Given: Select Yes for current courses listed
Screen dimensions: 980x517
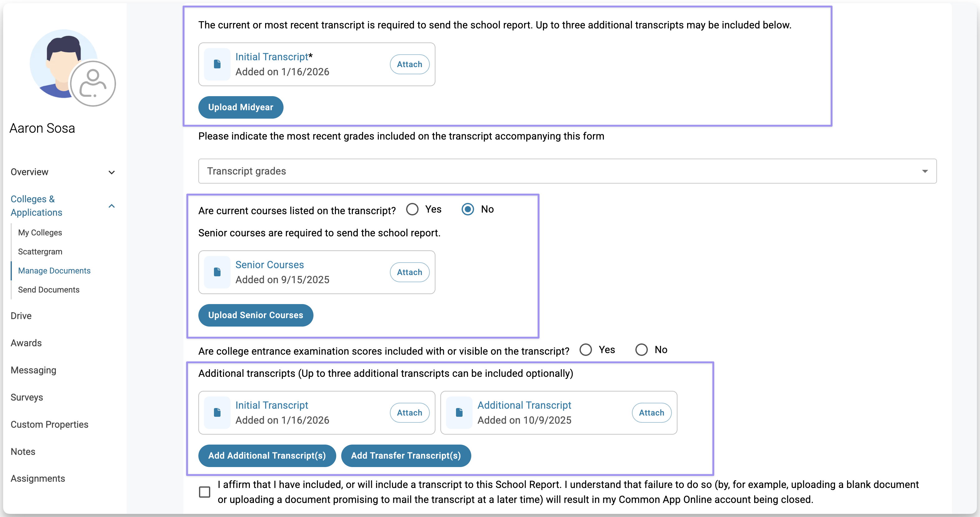Looking at the screenshot, I should [x=412, y=209].
